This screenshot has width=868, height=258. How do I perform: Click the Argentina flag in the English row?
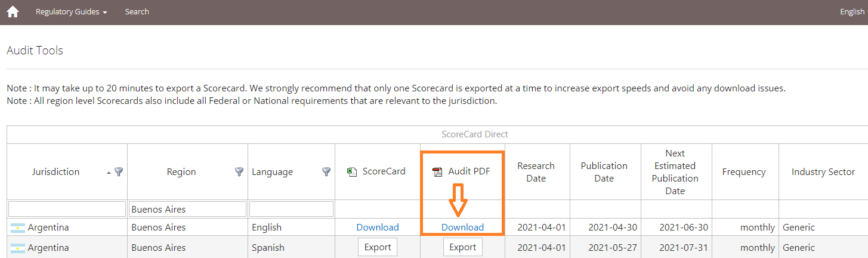(18, 228)
